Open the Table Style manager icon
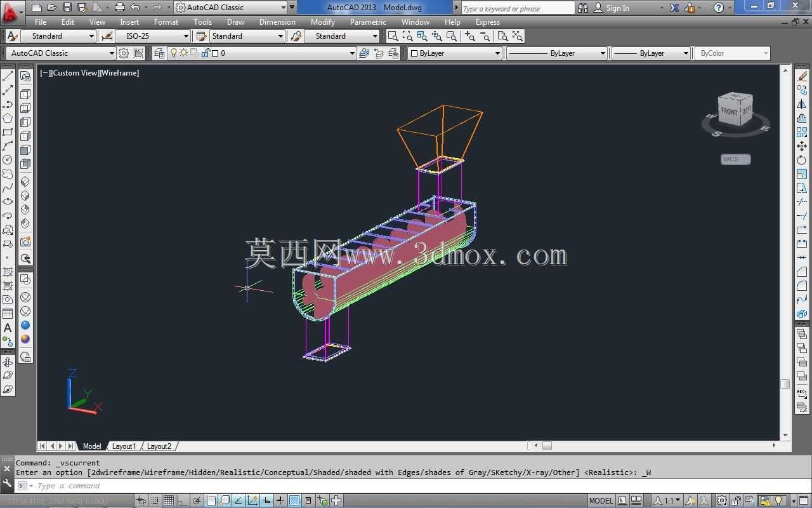Screen dimensions: 812x508 202,36
